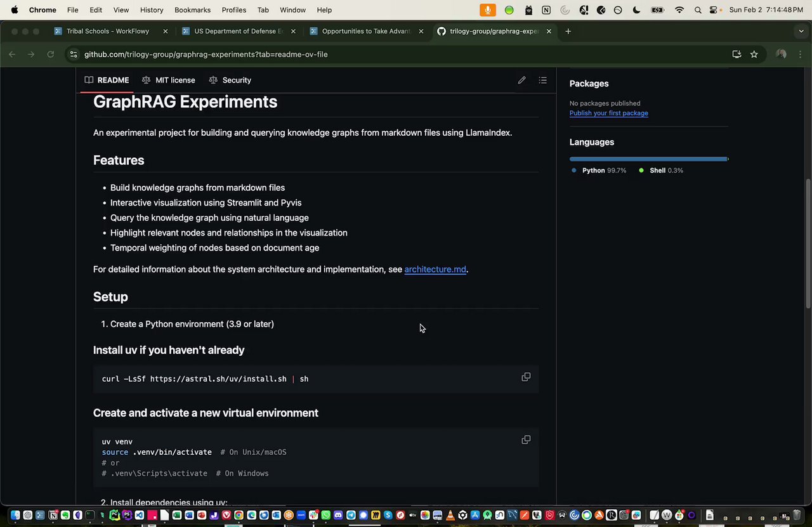Open Finder from the Dock

(x=15, y=515)
